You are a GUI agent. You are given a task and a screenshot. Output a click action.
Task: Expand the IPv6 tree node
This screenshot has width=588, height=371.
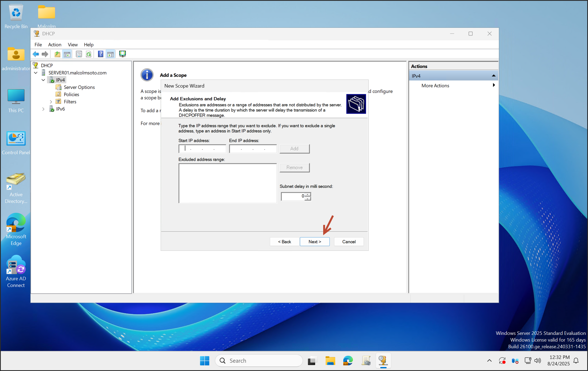(43, 109)
